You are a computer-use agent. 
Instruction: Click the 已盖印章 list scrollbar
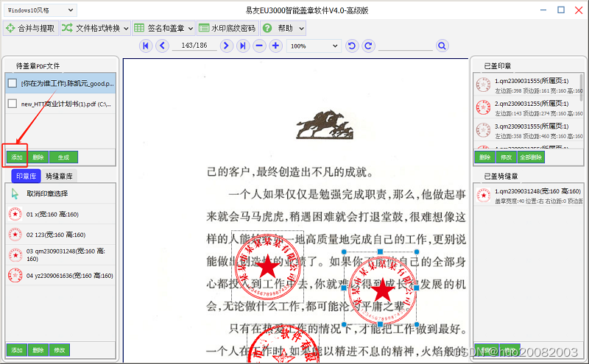[582, 87]
